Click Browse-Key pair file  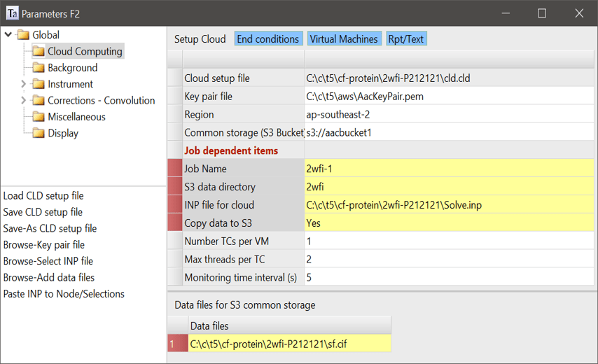pyautogui.click(x=44, y=245)
